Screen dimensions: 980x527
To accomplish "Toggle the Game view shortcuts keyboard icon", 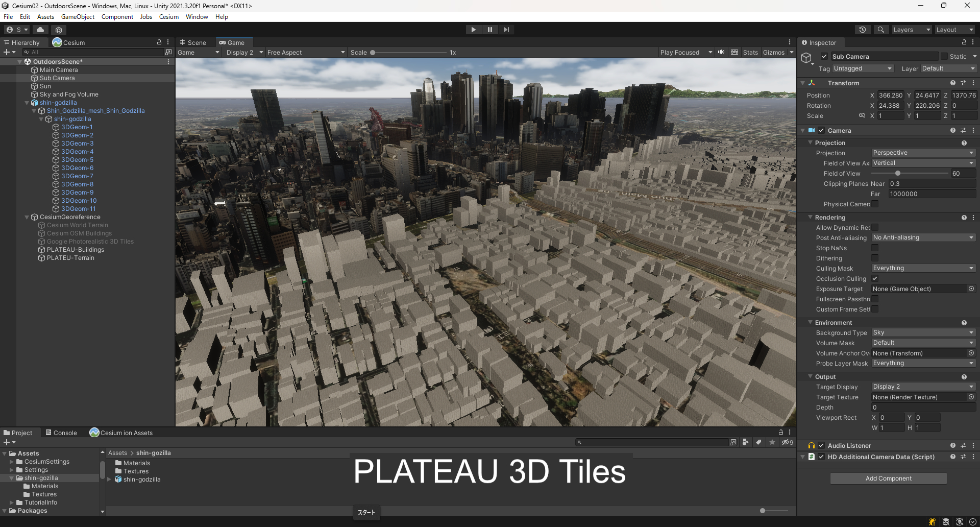I will [734, 52].
